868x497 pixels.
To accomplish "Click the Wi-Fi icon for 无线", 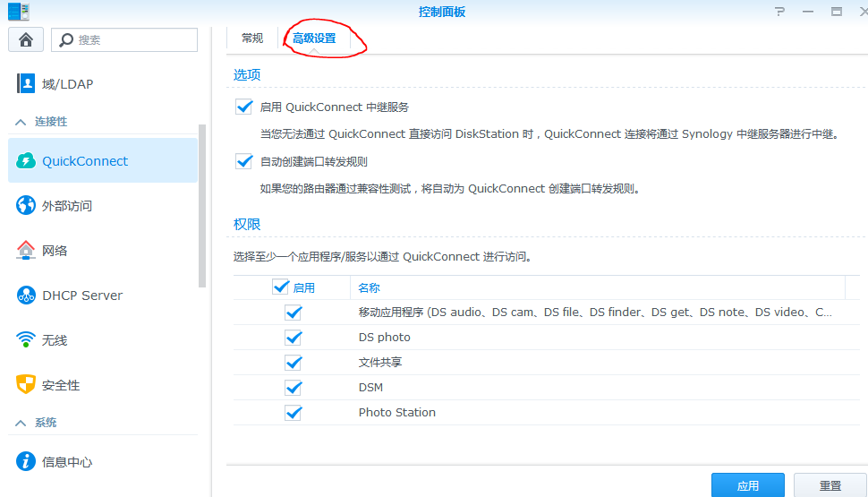I will (x=25, y=339).
